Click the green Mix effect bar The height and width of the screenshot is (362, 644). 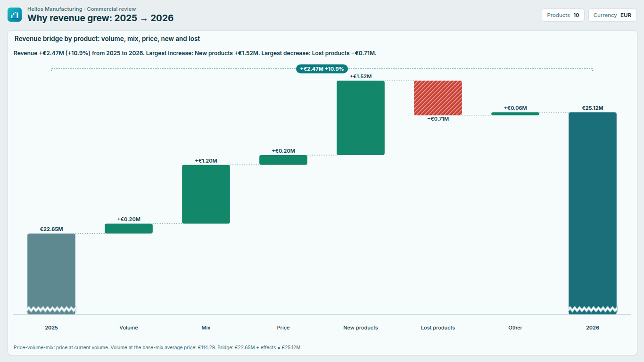point(206,194)
